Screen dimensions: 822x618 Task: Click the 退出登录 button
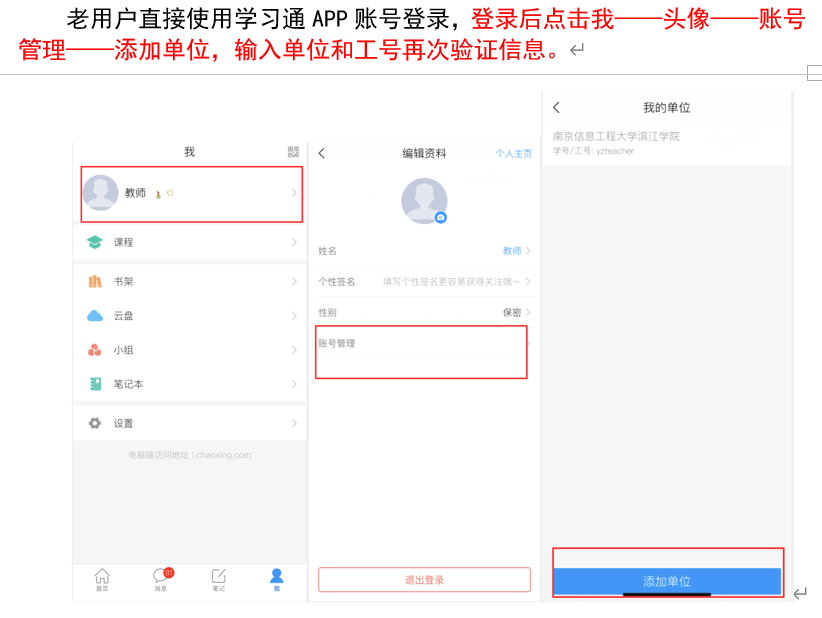pos(424,580)
